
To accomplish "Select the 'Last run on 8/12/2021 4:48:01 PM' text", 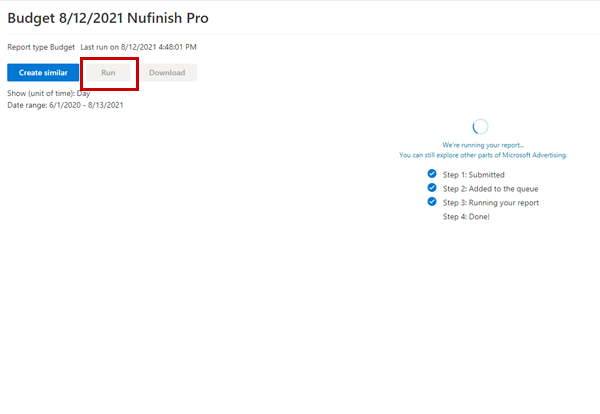I will [x=139, y=47].
